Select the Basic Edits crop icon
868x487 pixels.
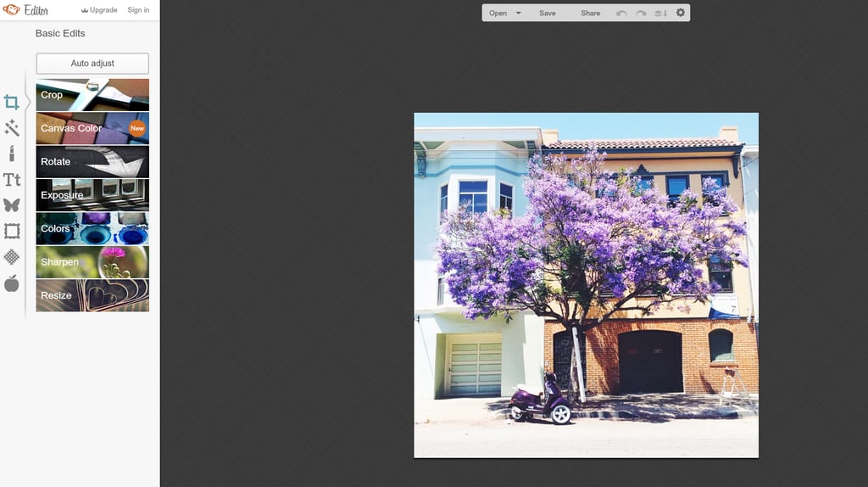[x=11, y=102]
